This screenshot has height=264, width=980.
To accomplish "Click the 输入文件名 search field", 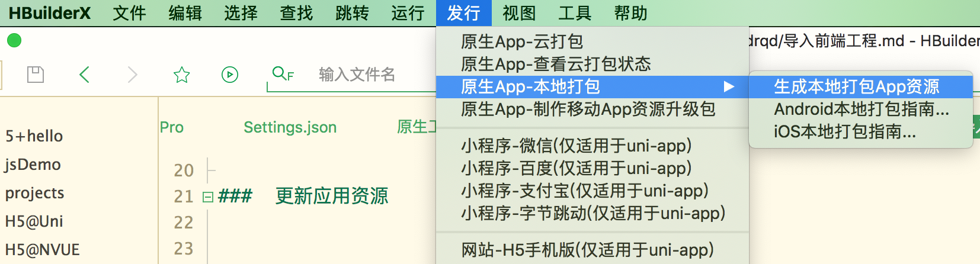I will [357, 75].
